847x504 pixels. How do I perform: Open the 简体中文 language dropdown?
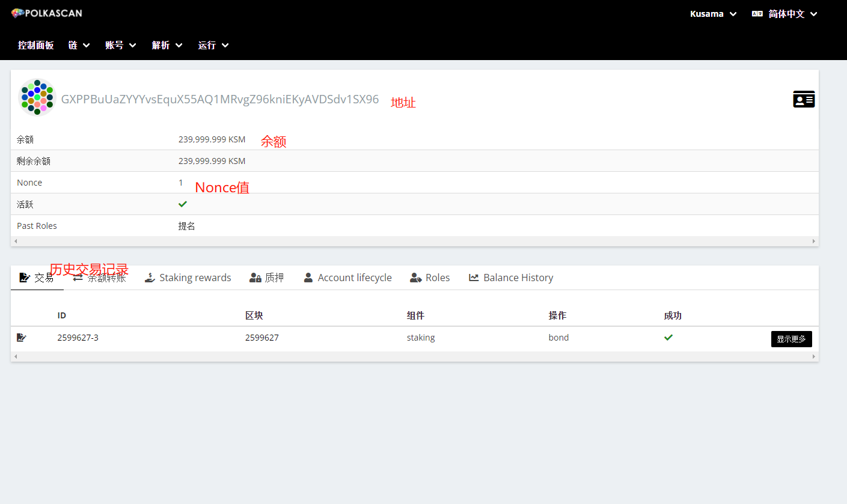click(x=792, y=14)
